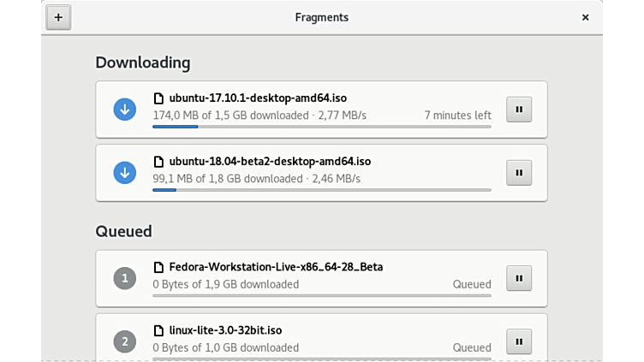Click file icon beside ubuntu-17.10.1-desktop-amd64.iso

(x=158, y=98)
